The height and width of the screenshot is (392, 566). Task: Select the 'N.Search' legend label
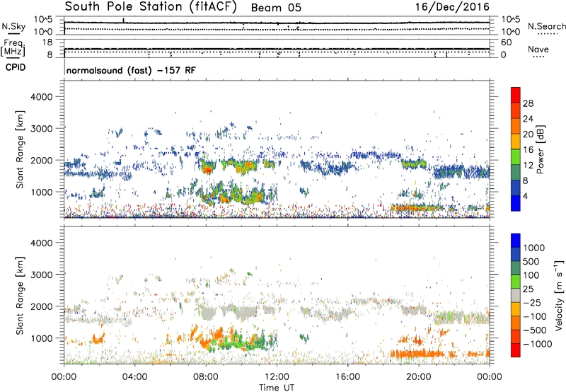coord(546,26)
